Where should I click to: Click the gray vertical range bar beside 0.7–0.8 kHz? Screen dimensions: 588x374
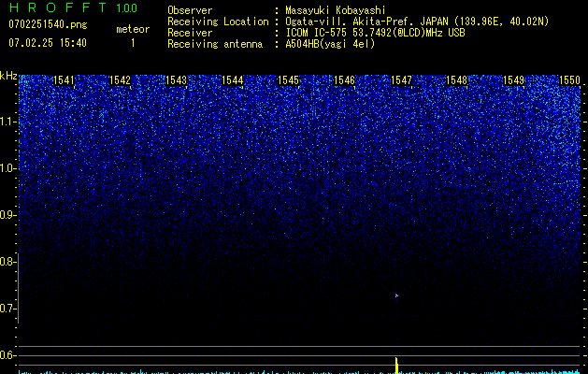coord(18,288)
